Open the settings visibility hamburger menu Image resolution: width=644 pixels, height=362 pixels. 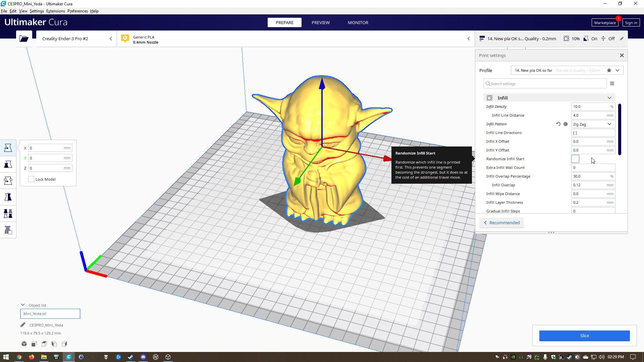612,84
